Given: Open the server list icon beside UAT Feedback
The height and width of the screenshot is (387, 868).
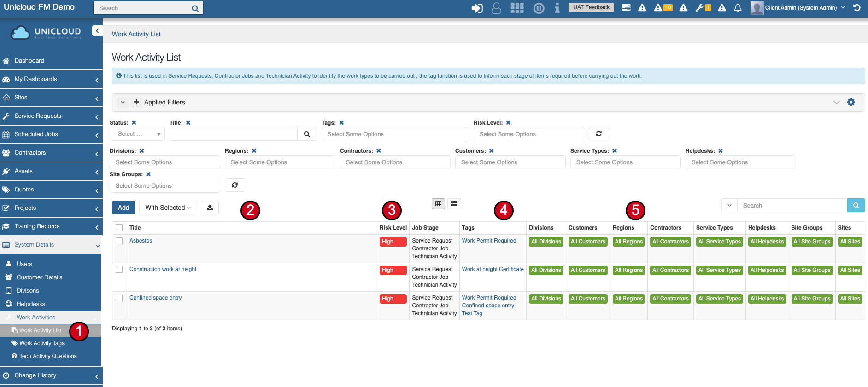Looking at the screenshot, I should pos(626,7).
